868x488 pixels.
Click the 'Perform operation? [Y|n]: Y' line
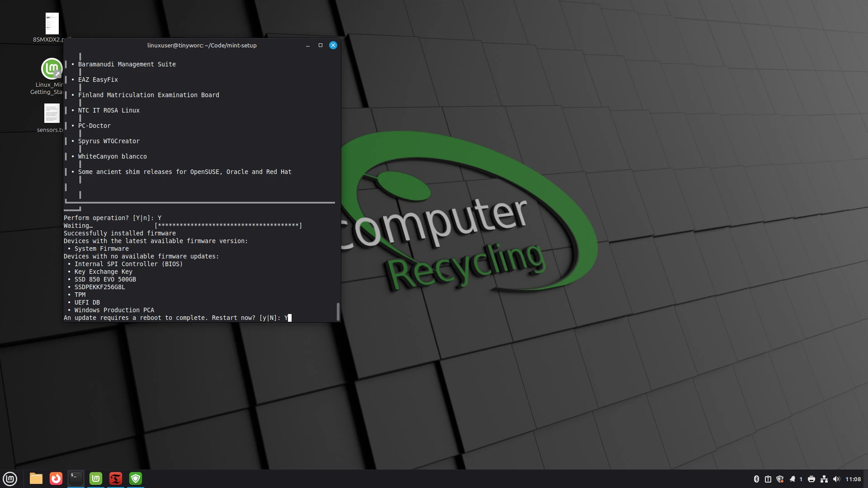tap(113, 218)
